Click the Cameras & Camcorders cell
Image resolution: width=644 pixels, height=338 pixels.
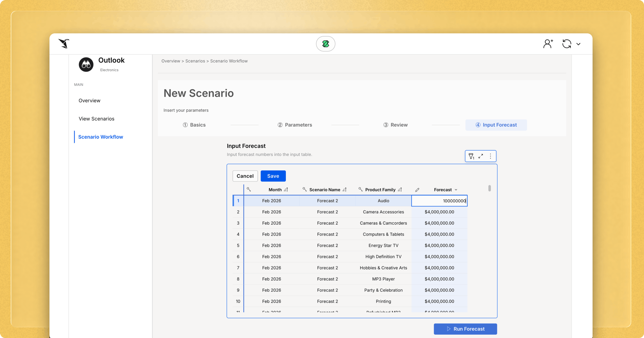(383, 223)
